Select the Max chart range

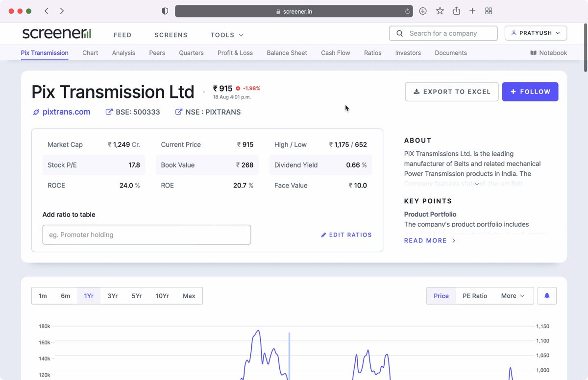click(189, 296)
